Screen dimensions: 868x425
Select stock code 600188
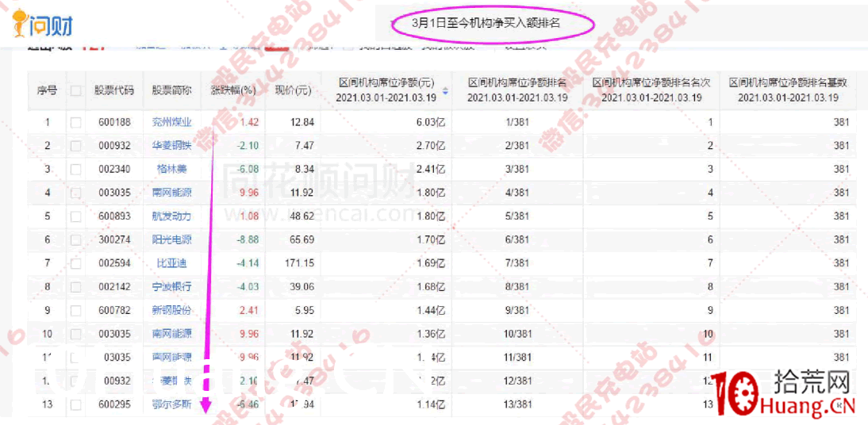tap(113, 122)
